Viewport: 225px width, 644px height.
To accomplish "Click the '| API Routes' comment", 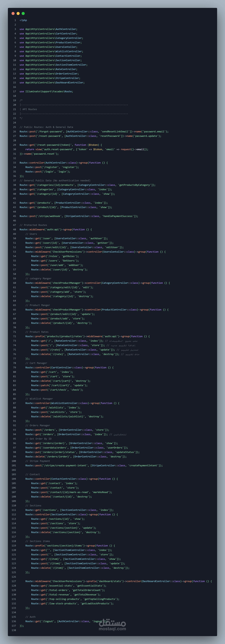I will tap(28, 109).
